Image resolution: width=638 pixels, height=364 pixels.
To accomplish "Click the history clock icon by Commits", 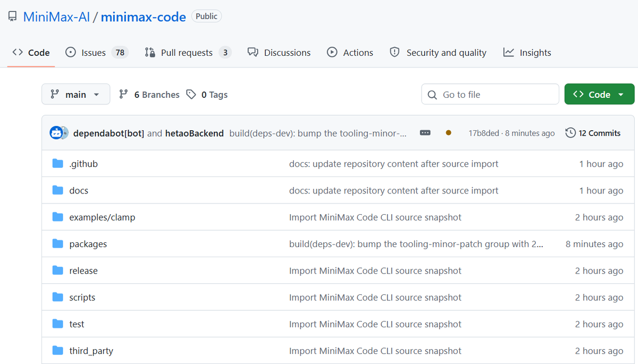I will [x=570, y=133].
